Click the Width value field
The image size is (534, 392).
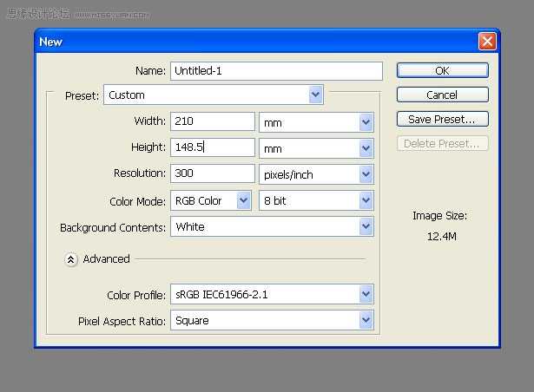[212, 122]
